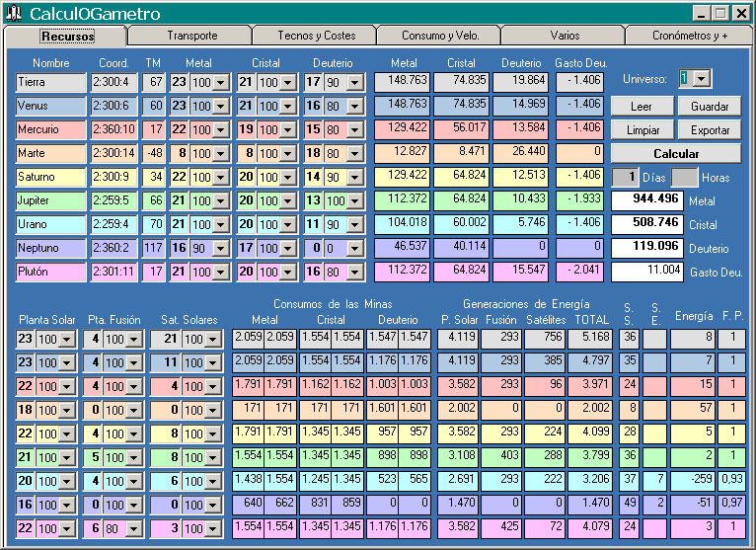The width and height of the screenshot is (756, 550).
Task: Click Marte deuterium level field 18
Action: (x=313, y=153)
